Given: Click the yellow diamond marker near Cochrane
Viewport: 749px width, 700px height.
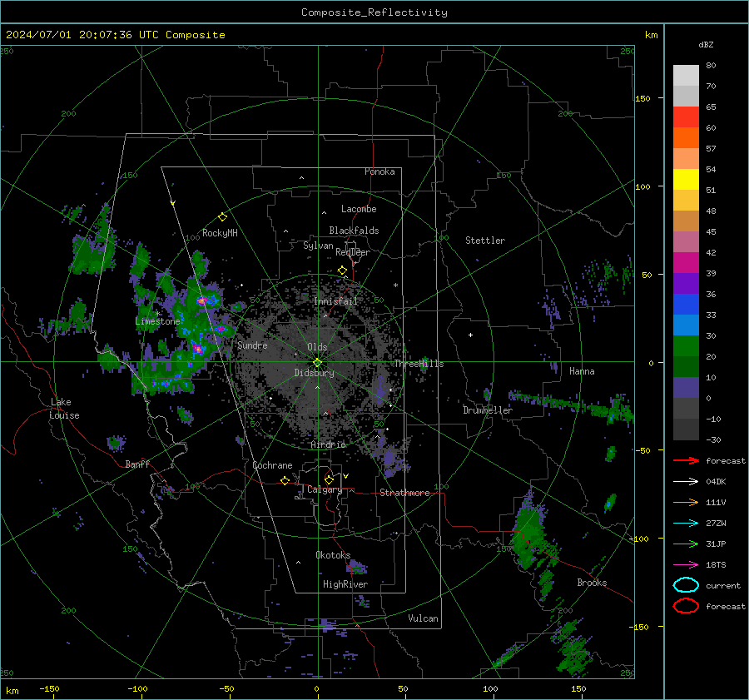Looking at the screenshot, I should coord(285,481).
